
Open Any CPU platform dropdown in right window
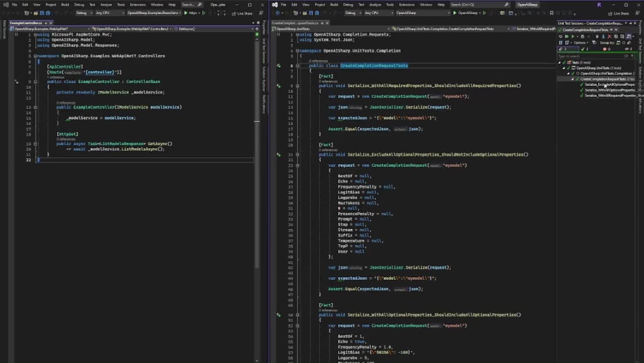[378, 13]
